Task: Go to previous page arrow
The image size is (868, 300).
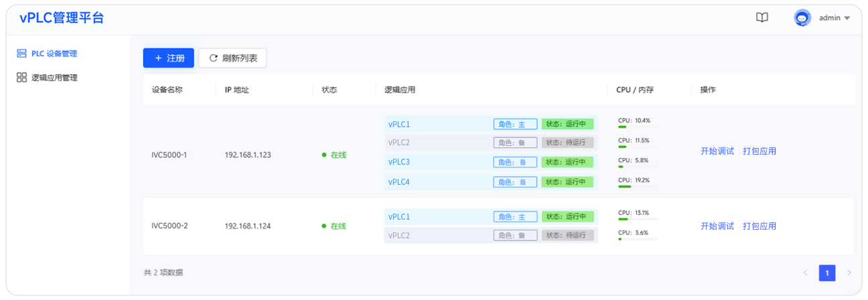Action: coord(806,273)
